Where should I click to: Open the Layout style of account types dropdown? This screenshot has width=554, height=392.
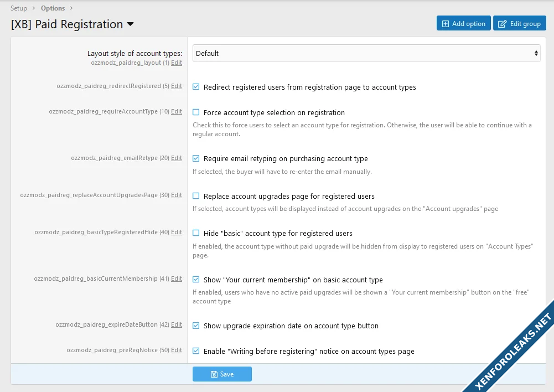pos(366,53)
